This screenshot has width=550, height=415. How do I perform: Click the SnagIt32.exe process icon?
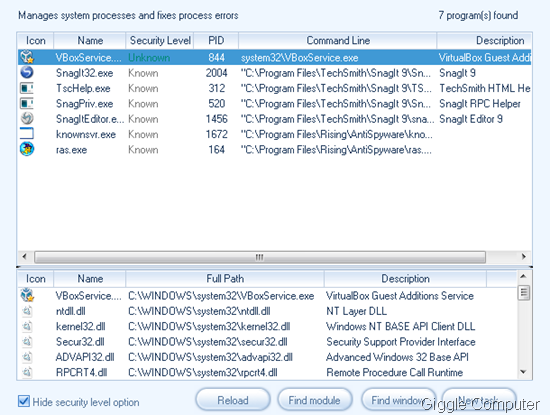(27, 73)
